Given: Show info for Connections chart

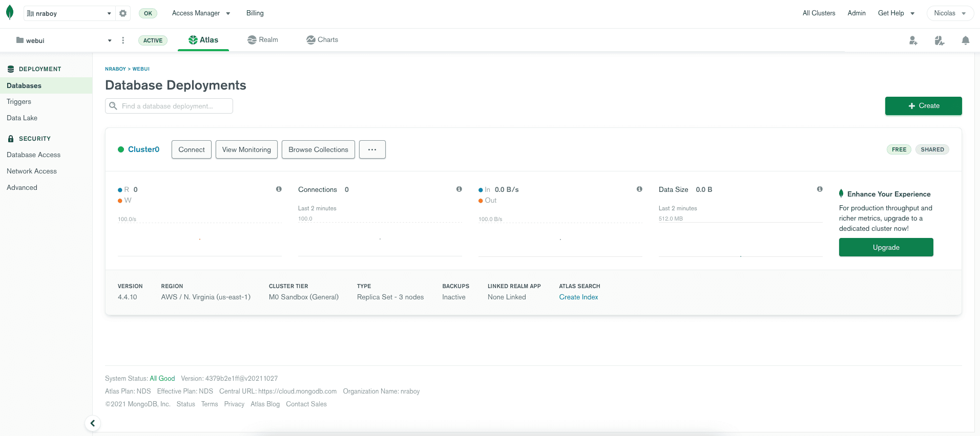Looking at the screenshot, I should pos(459,189).
